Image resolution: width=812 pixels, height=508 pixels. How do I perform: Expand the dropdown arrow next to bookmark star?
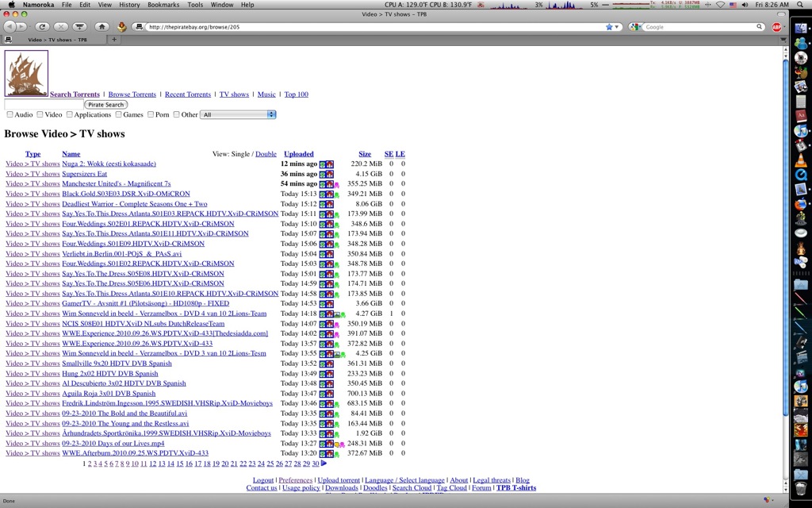[x=617, y=27]
